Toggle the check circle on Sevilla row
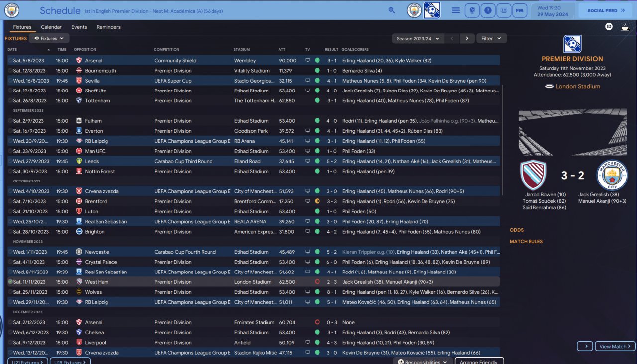 (10, 81)
